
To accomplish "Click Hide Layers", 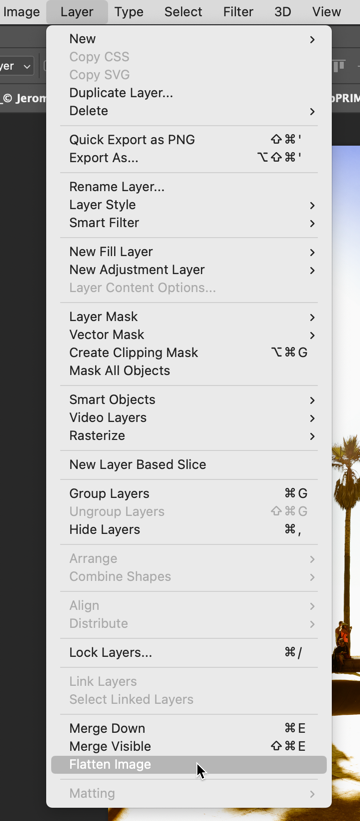I will (189, 529).
